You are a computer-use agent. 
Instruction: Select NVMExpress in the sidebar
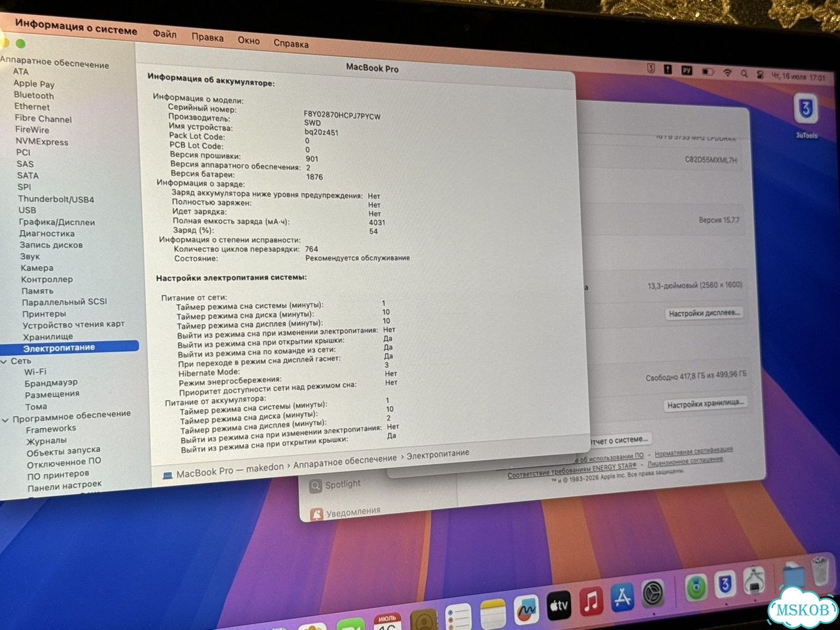42,142
